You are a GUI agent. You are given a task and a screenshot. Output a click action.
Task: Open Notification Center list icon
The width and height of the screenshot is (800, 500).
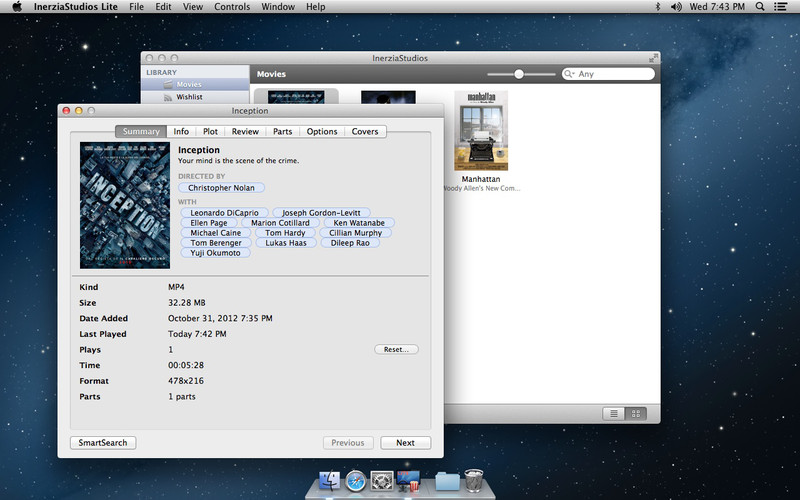coord(780,7)
